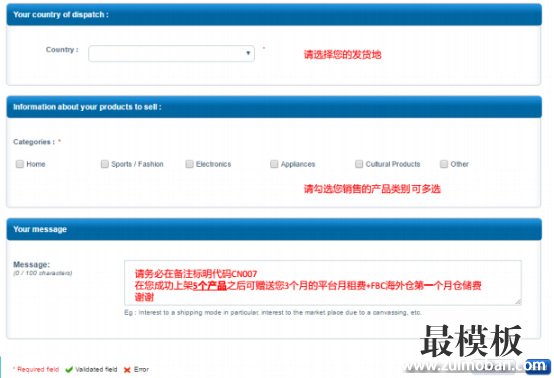The image size is (554, 378).
Task: Click the green Validated field checkmark icon
Action: click(69, 370)
